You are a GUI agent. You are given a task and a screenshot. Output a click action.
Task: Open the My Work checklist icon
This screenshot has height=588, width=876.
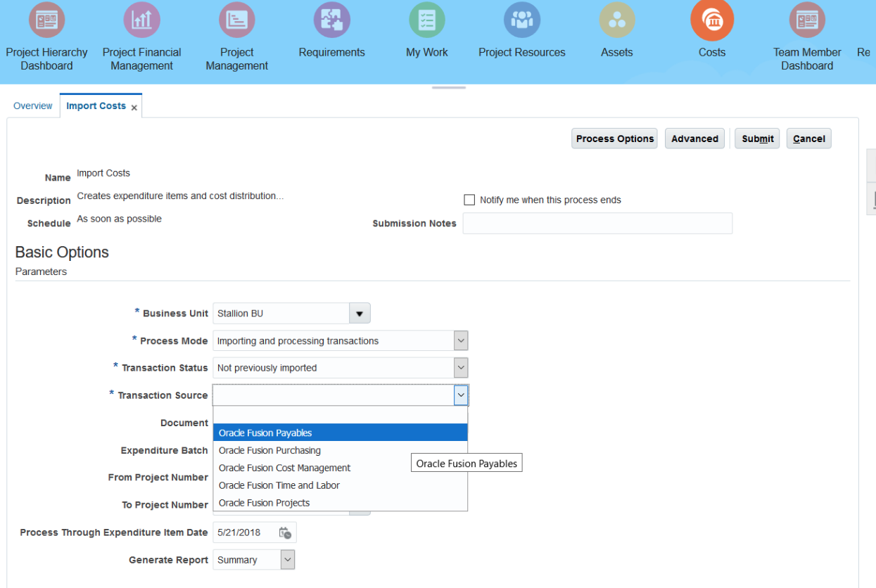[x=427, y=20]
